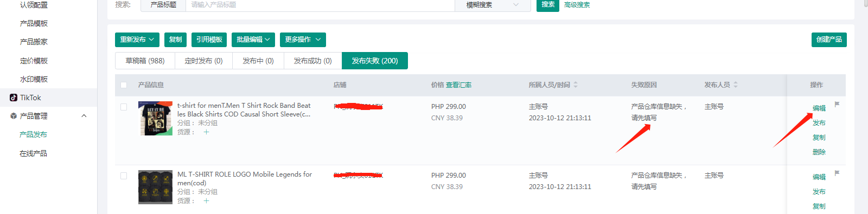The width and height of the screenshot is (868, 214).
Task: Click flag icon on first product row
Action: [837, 104]
